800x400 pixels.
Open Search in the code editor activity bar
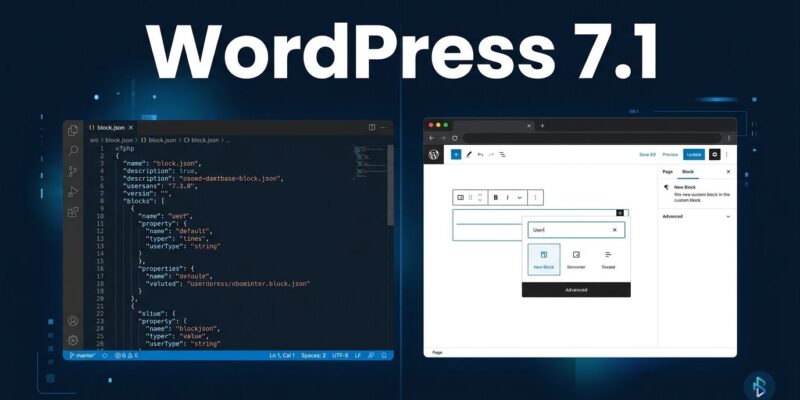pyautogui.click(x=73, y=151)
